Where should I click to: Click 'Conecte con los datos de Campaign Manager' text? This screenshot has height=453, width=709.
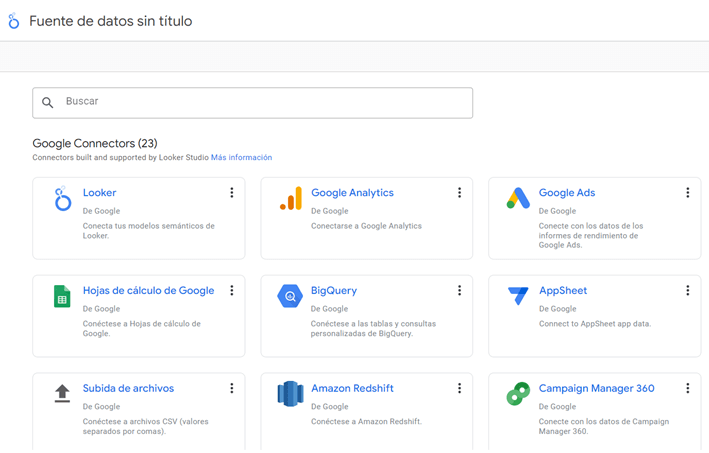604,426
